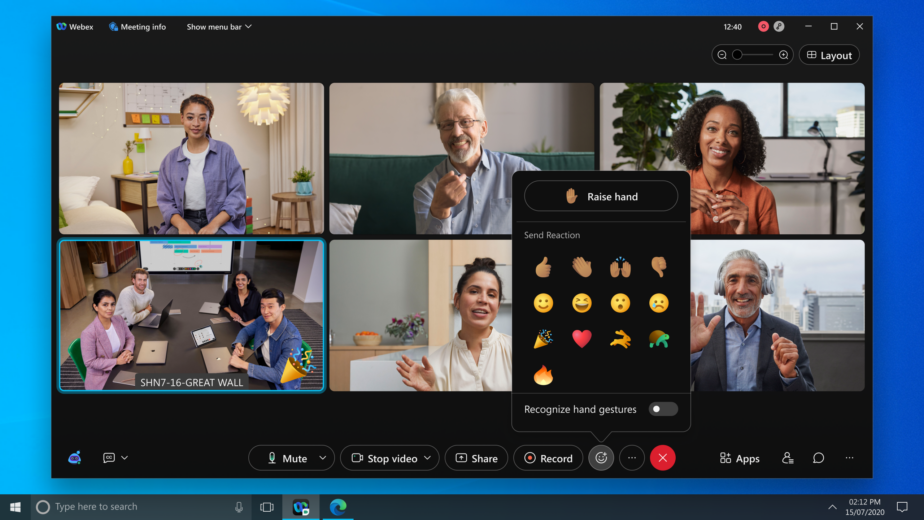Open Microsoft Edge from the taskbar

338,507
